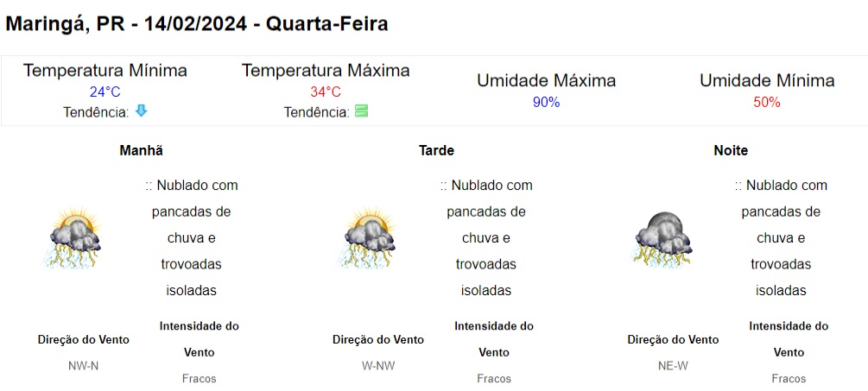Click the 34°C maximum temperature value
868x391 pixels.
(x=326, y=91)
